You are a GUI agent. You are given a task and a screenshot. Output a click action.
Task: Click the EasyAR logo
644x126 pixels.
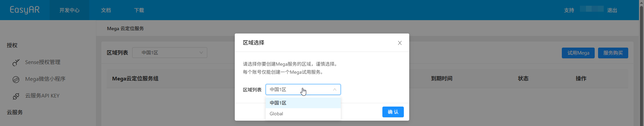click(x=25, y=10)
